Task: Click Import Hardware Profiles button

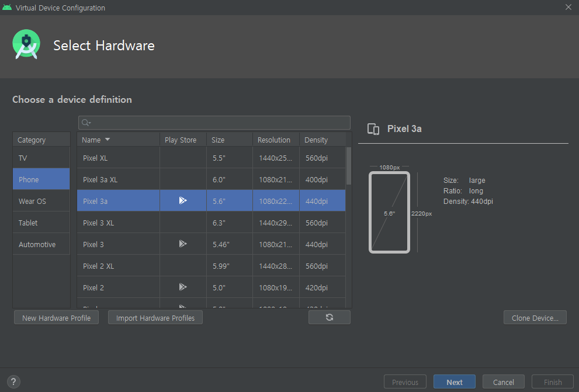Action: 155,318
